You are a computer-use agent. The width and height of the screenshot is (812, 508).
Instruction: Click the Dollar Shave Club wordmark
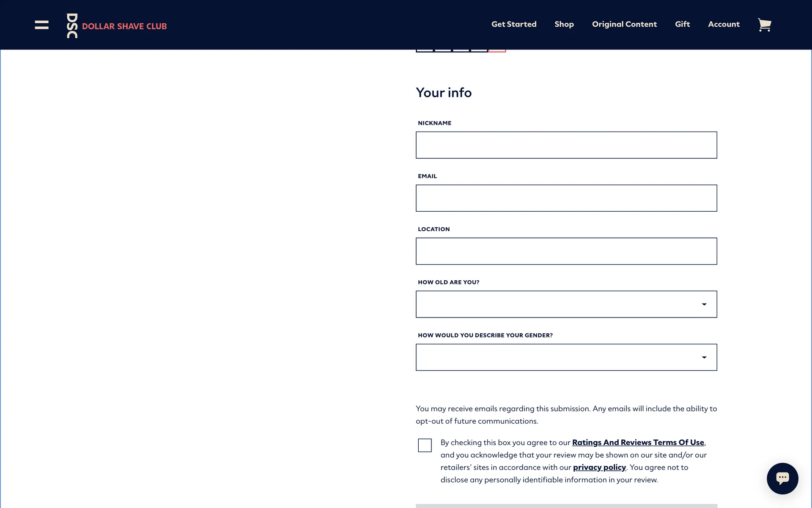[x=124, y=26]
